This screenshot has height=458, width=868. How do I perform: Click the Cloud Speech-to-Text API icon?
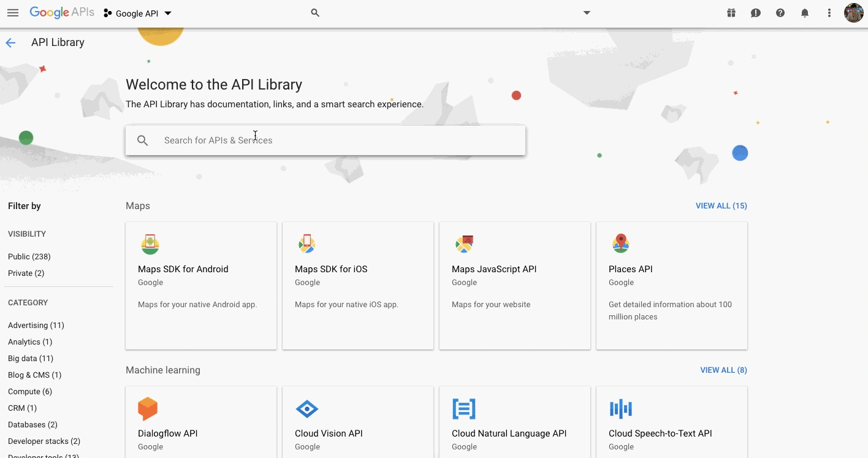[x=621, y=408]
